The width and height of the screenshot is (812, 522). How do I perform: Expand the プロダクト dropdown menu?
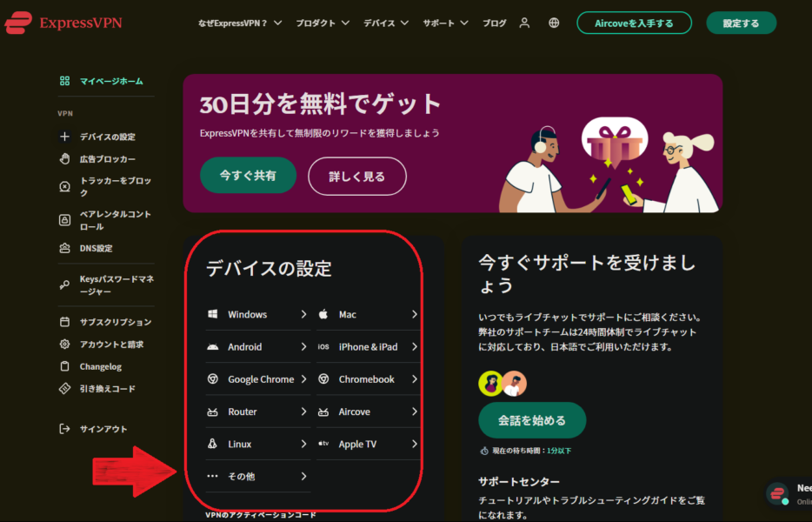323,23
